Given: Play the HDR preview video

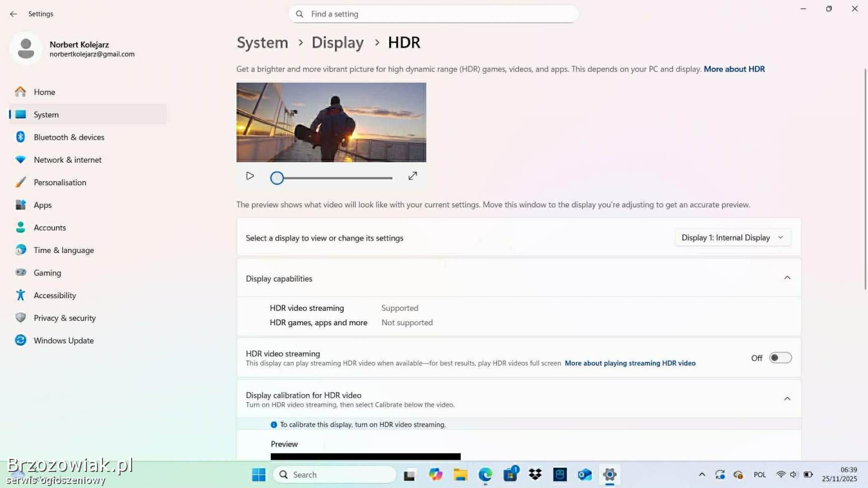Looking at the screenshot, I should [x=250, y=176].
